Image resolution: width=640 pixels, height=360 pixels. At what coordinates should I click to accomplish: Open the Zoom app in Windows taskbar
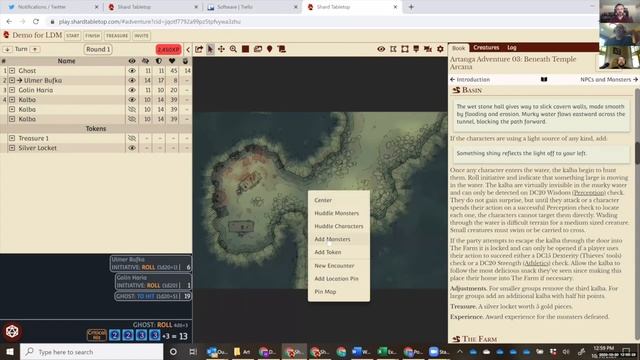[439, 352]
